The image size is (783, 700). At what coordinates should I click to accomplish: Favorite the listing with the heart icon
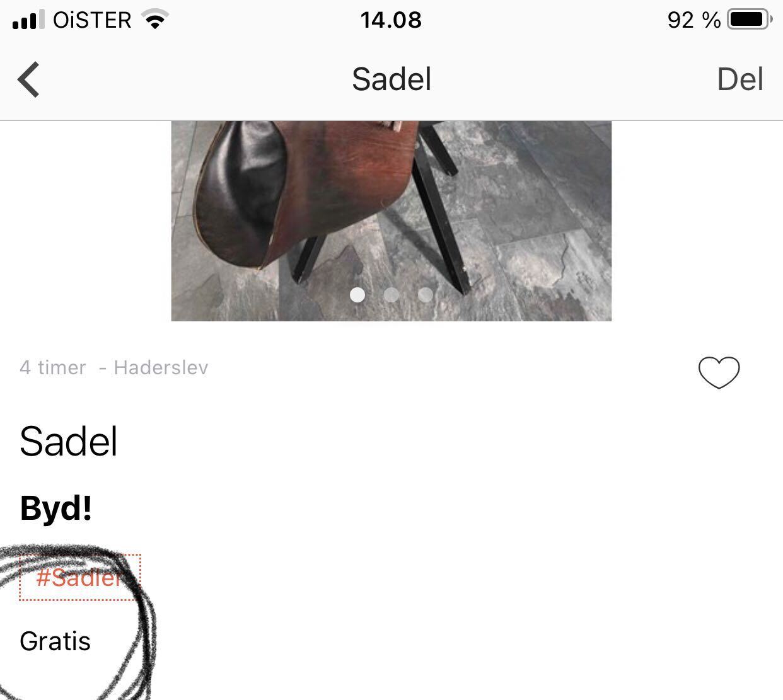pyautogui.click(x=719, y=372)
